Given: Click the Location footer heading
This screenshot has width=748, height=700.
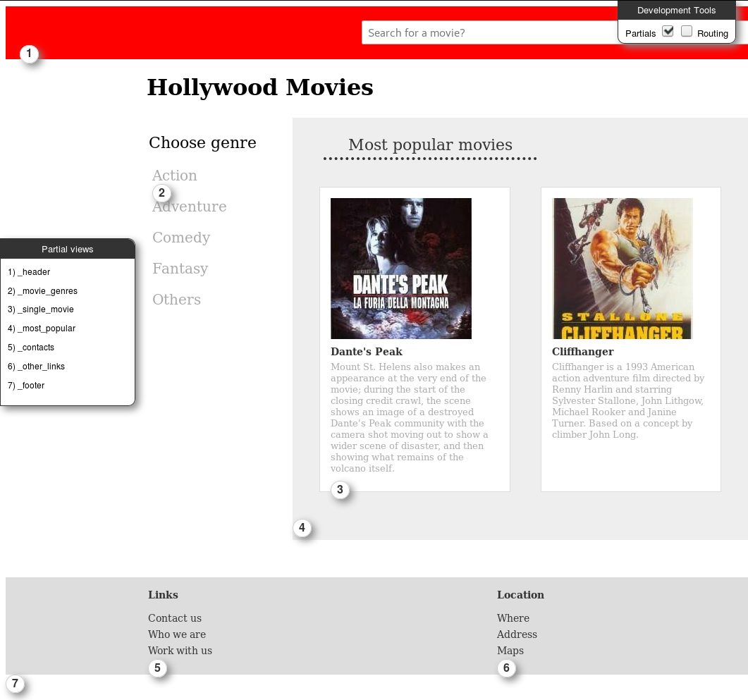Looking at the screenshot, I should pos(520,595).
